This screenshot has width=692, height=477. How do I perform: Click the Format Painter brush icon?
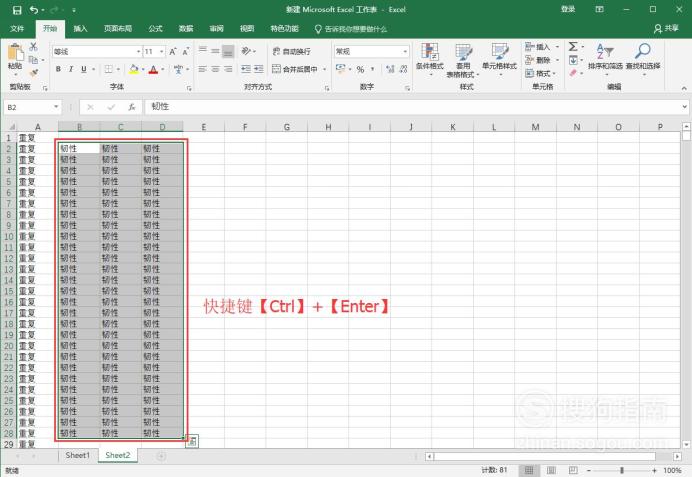[34, 72]
